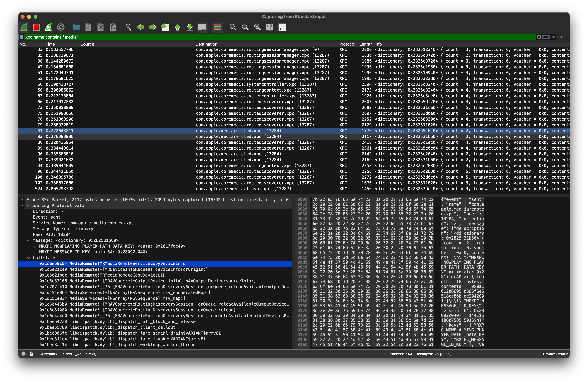The width and height of the screenshot is (588, 382).
Task: Apply the display filter arrow
Action: (x=546, y=37)
